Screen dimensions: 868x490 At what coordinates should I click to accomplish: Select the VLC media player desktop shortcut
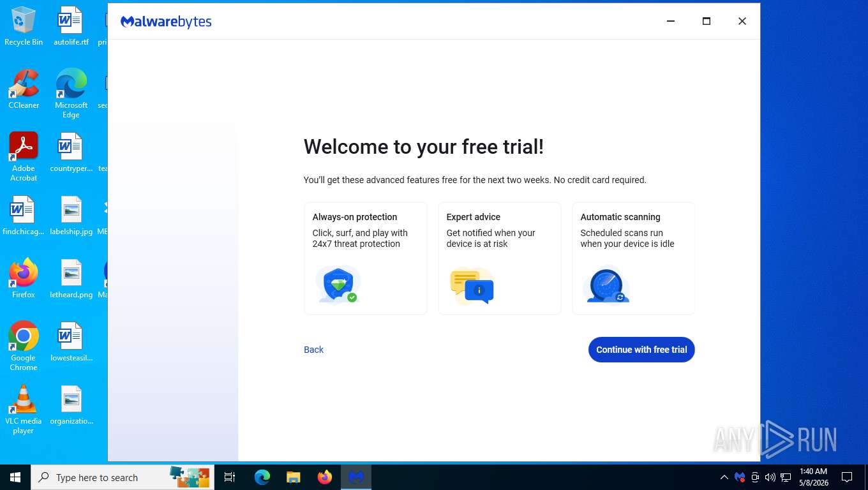(x=24, y=410)
